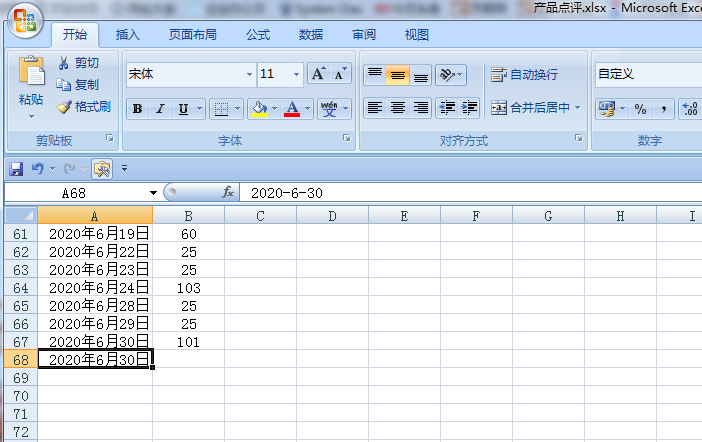Click the Cut scissors button
702x442 pixels.
78,63
